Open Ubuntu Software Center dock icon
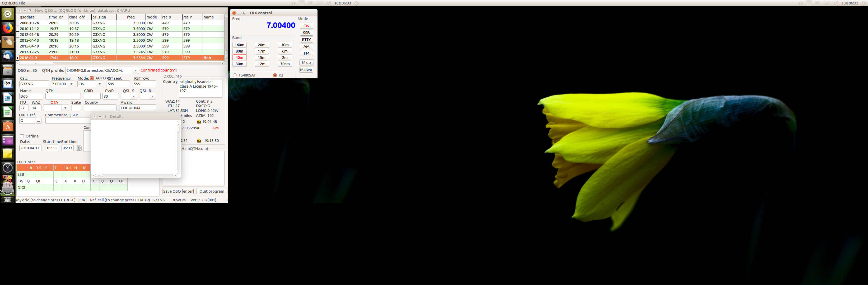 pos(7,126)
